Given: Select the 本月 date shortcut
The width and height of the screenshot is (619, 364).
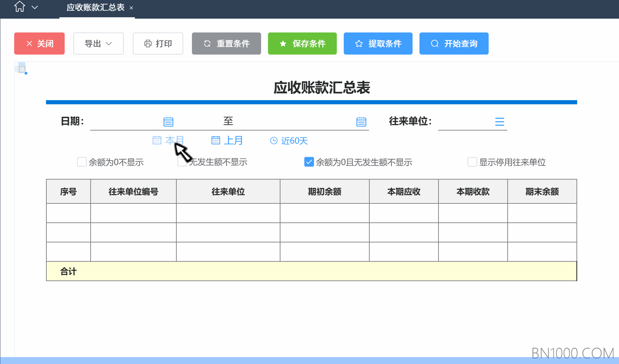Looking at the screenshot, I should coord(168,141).
